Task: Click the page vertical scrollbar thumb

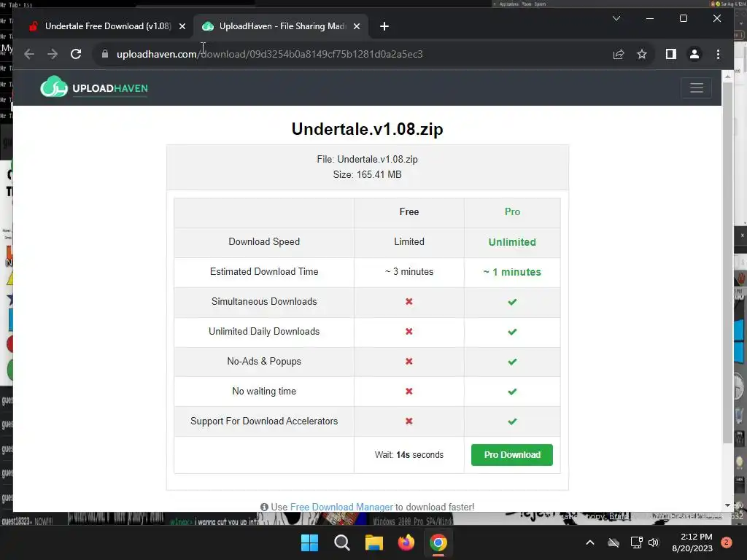Action: coord(727,262)
